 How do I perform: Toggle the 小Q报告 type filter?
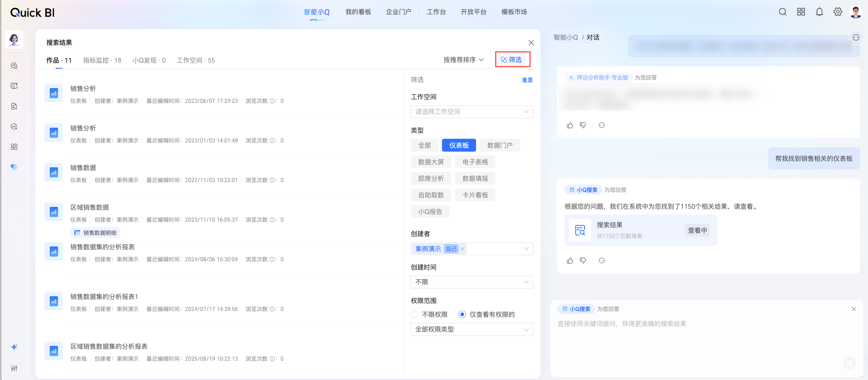click(x=430, y=211)
